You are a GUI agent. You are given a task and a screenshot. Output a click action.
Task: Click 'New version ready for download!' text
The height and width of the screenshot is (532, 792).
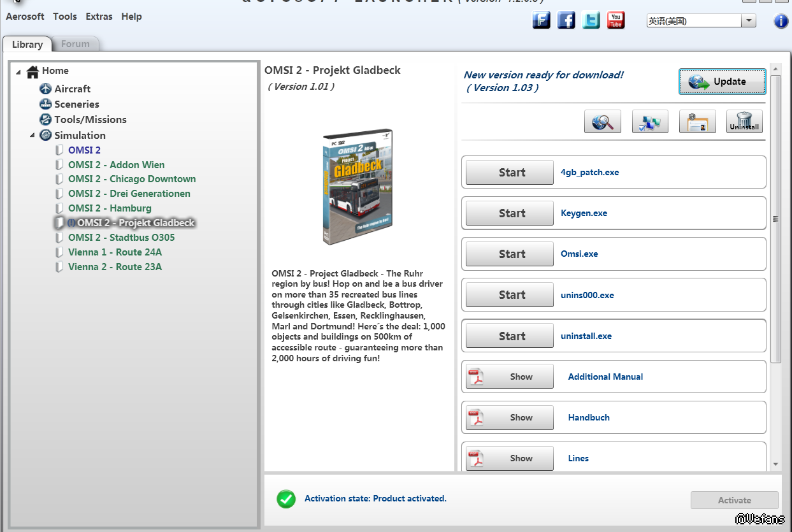[x=544, y=75]
